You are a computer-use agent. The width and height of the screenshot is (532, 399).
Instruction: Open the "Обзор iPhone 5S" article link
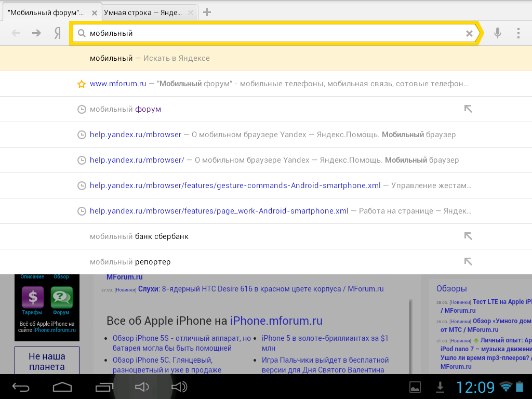point(181,343)
